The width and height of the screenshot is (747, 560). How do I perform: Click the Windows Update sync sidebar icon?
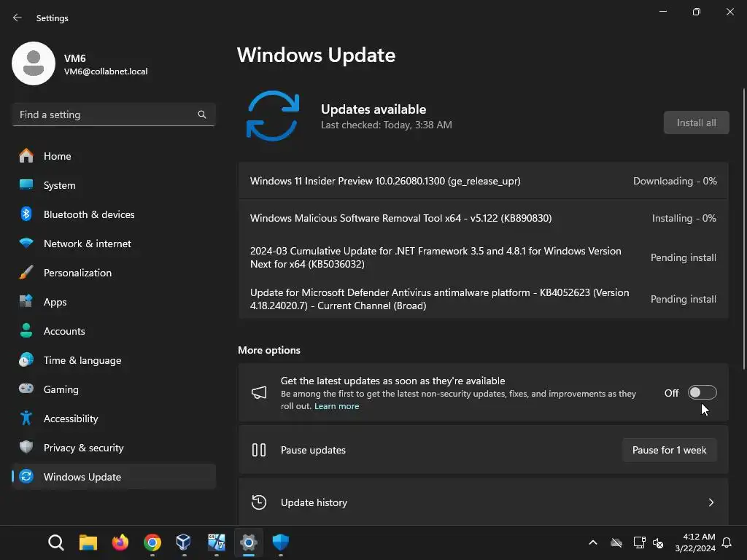pyautogui.click(x=26, y=476)
